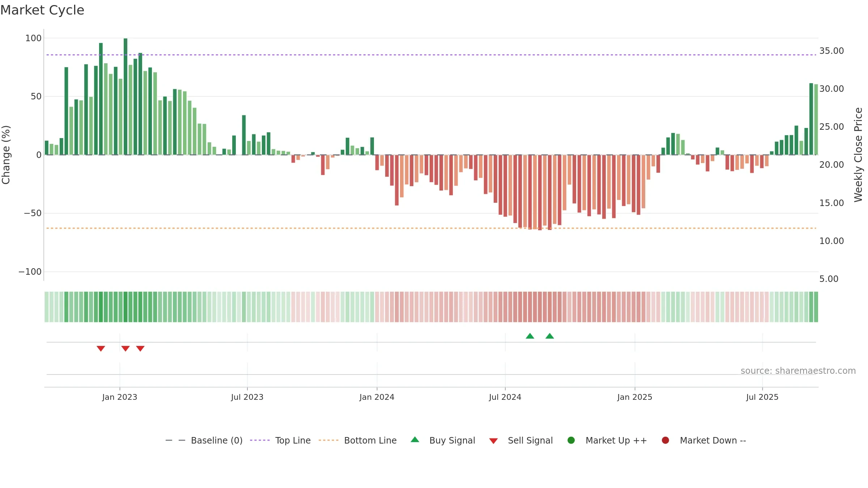The width and height of the screenshot is (868, 488).
Task: Toggle the Bottom Line legend entry
Action: [358, 440]
